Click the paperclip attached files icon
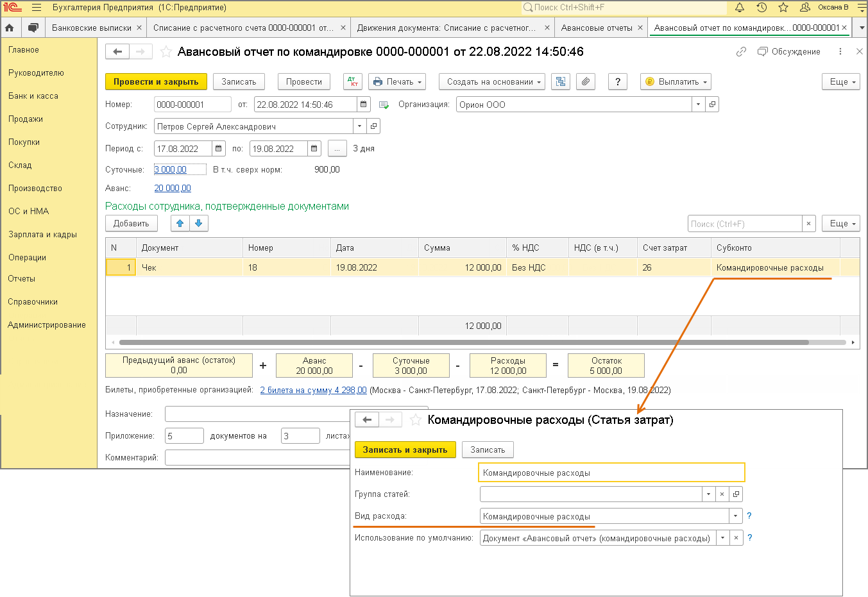Viewport: 868px width, 597px height. [x=585, y=81]
